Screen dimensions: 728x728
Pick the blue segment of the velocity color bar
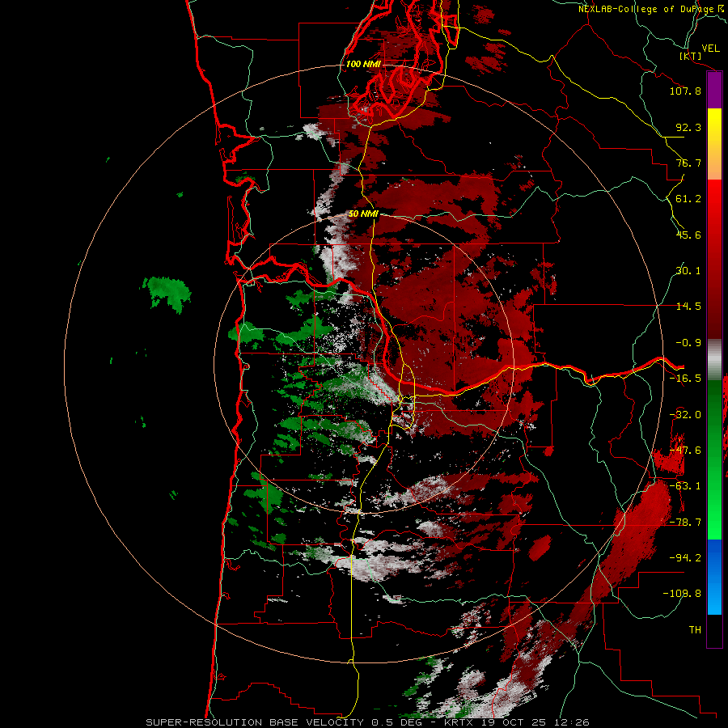pos(714,577)
